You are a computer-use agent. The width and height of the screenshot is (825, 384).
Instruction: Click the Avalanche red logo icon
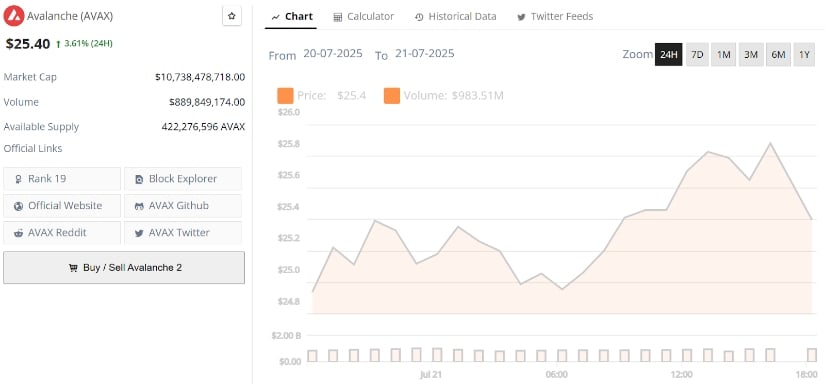[14, 16]
